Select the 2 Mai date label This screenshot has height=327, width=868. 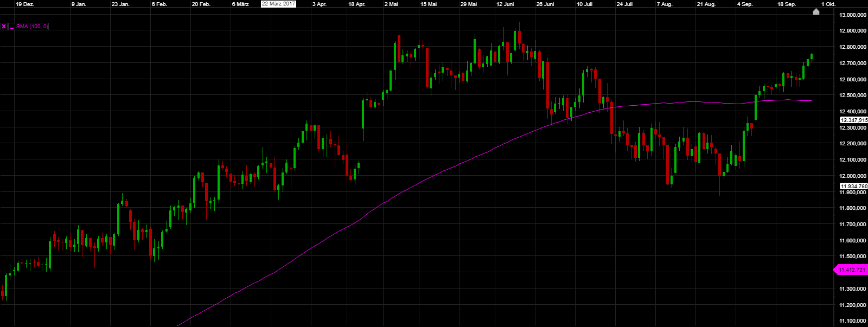391,4
